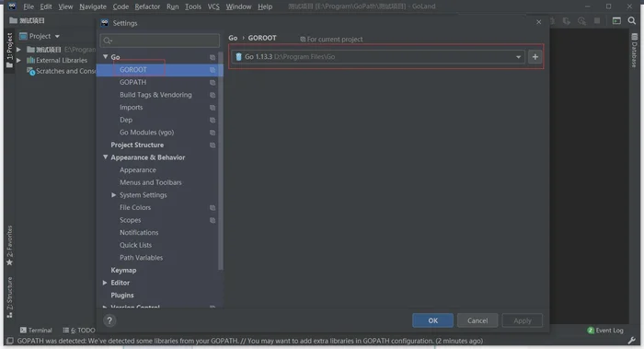The image size is (644, 349).
Task: Click project-level icon beside File Colors
Action: click(213, 208)
